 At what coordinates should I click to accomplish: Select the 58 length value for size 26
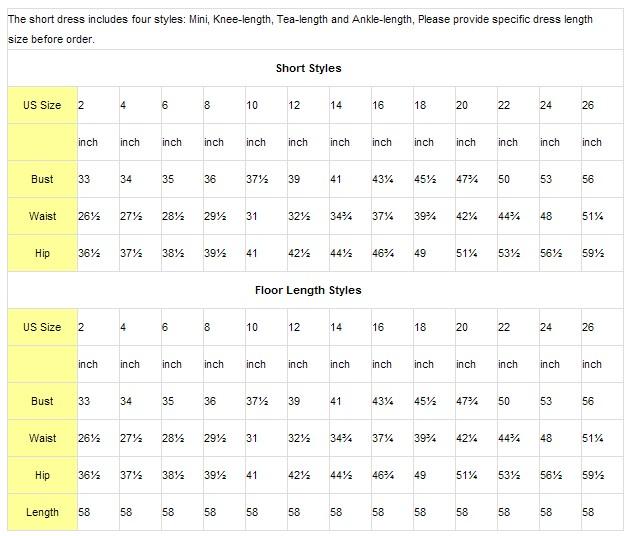pos(588,512)
